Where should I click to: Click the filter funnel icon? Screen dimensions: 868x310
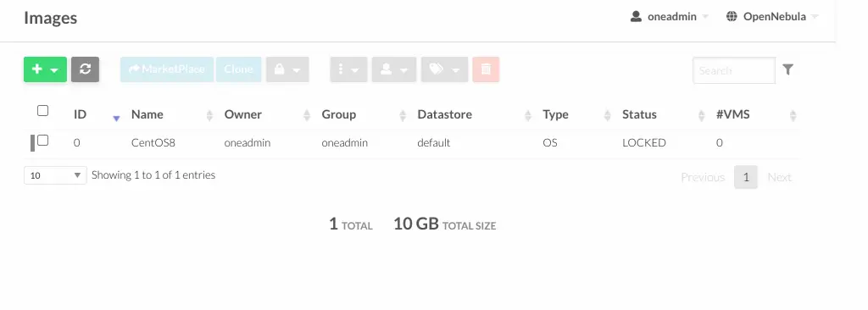[x=788, y=69]
